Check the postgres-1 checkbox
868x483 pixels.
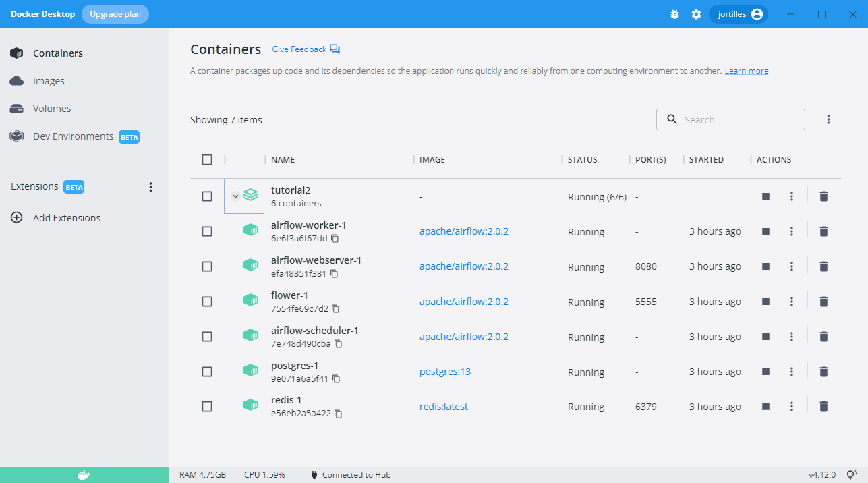point(207,372)
